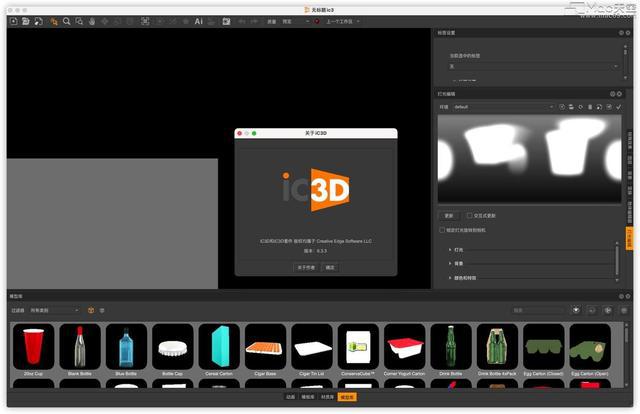Click the first icon right of the library search field
Viewport: 640px width, 414px height.
(576, 310)
